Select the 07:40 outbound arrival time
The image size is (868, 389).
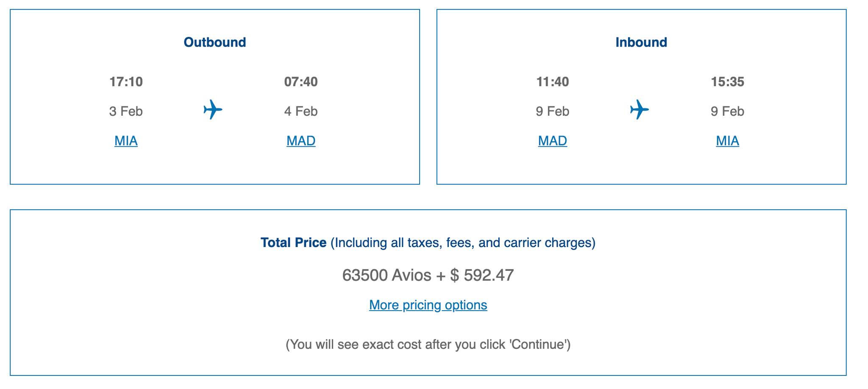coord(301,82)
